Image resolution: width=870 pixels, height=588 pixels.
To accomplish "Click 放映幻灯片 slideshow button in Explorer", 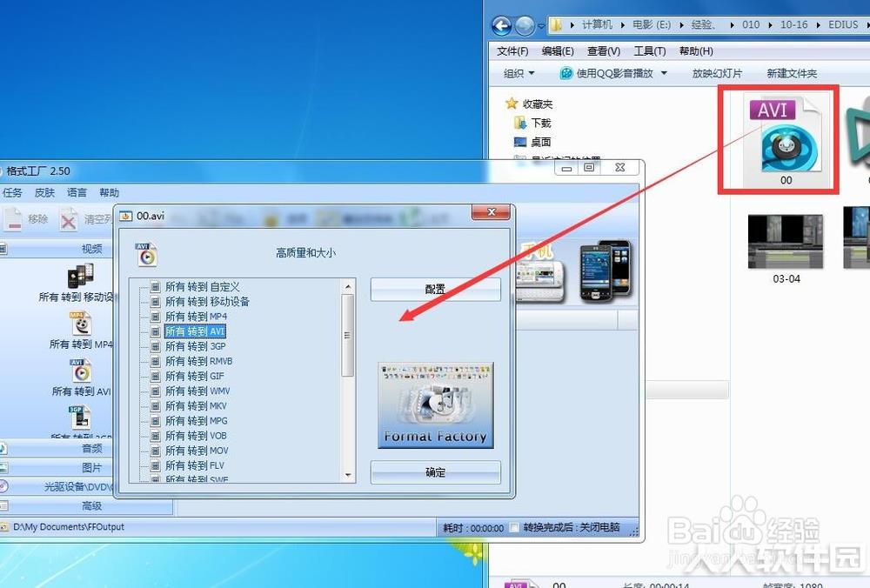I will 717,73.
